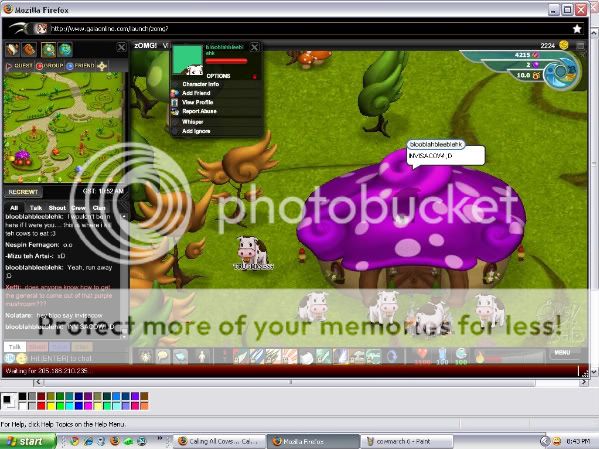599x449 pixels.
Task: Click Paint's horizontal scrollbar left arrow
Action: click(x=38, y=382)
